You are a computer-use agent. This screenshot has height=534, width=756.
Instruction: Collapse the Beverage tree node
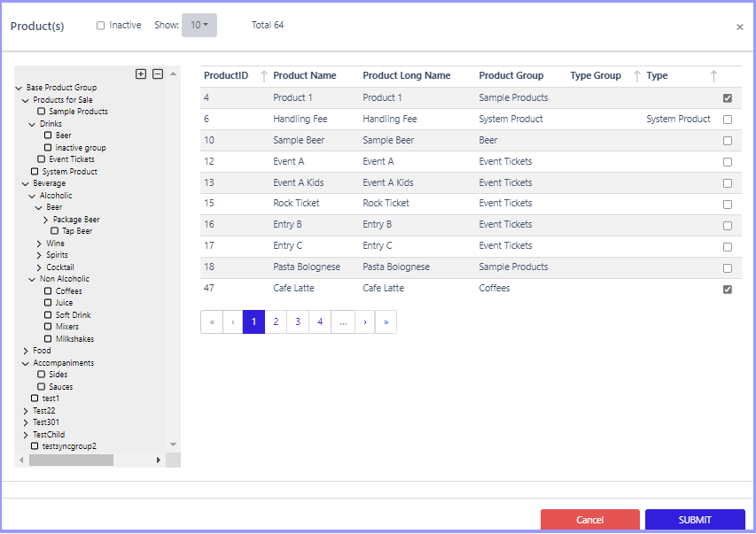pyautogui.click(x=26, y=183)
